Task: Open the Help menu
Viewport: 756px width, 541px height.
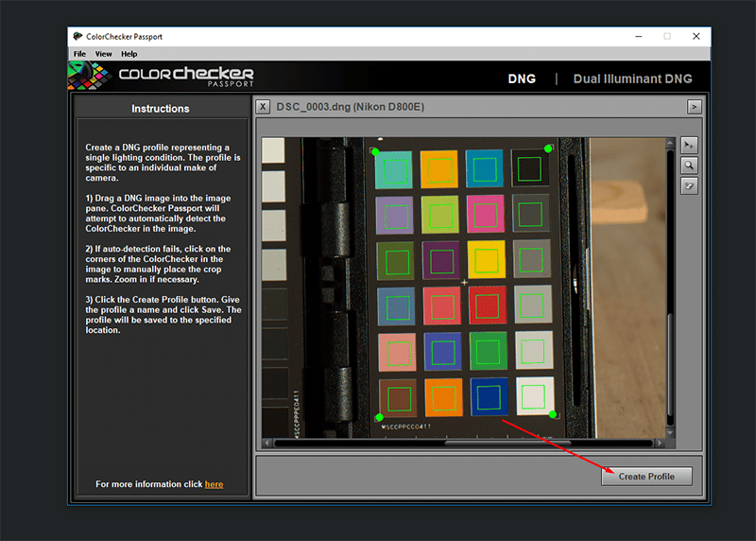Action: pos(129,54)
